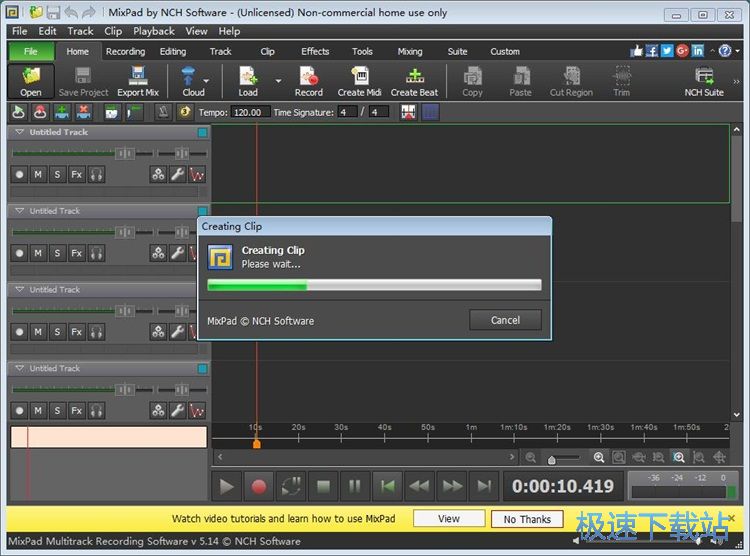Cancel the Creating Clip dialog

505,320
